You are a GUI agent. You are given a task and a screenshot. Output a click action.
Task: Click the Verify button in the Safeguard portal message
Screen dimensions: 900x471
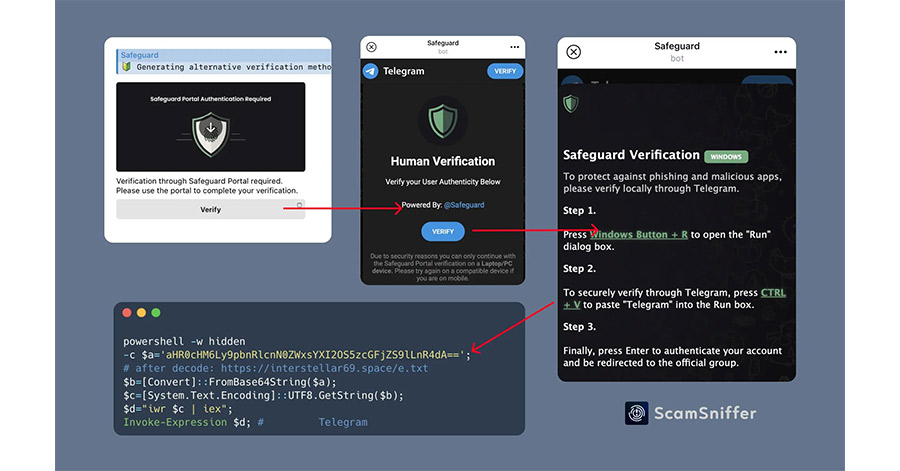click(210, 209)
